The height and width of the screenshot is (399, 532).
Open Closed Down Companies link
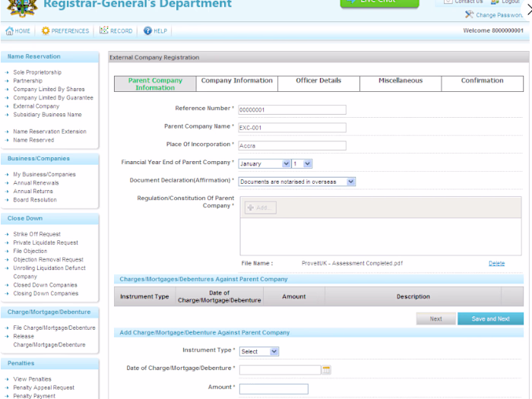pyautogui.click(x=45, y=285)
